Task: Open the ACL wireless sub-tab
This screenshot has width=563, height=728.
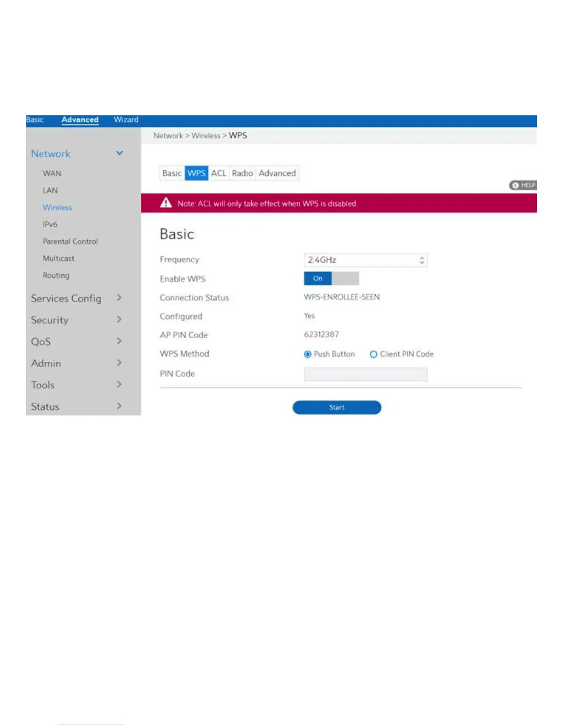Action: (218, 173)
